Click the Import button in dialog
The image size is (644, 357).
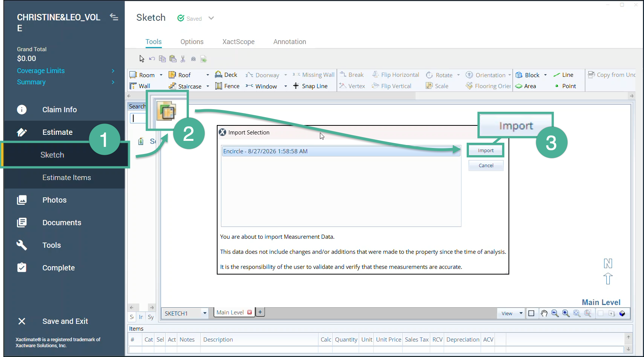pyautogui.click(x=486, y=150)
